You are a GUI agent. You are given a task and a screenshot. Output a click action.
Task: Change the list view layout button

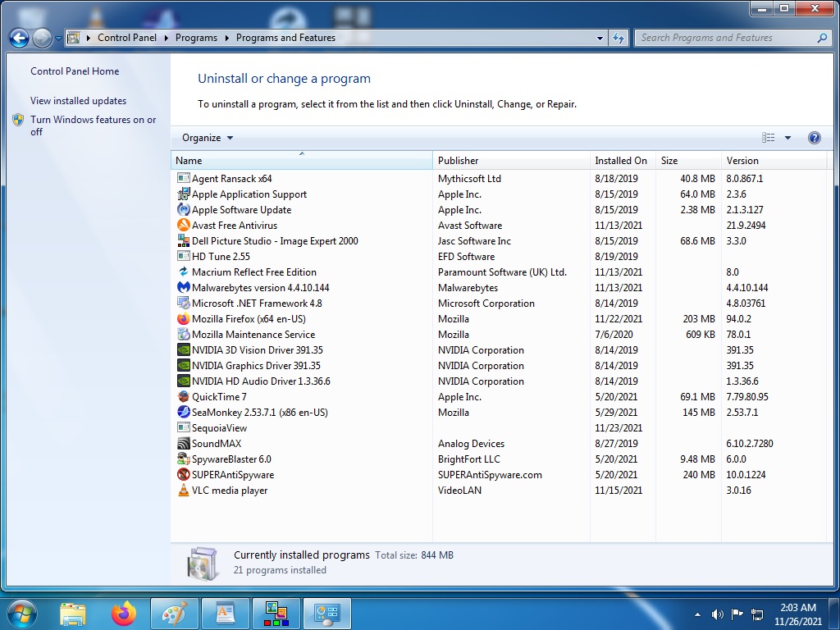[x=768, y=138]
